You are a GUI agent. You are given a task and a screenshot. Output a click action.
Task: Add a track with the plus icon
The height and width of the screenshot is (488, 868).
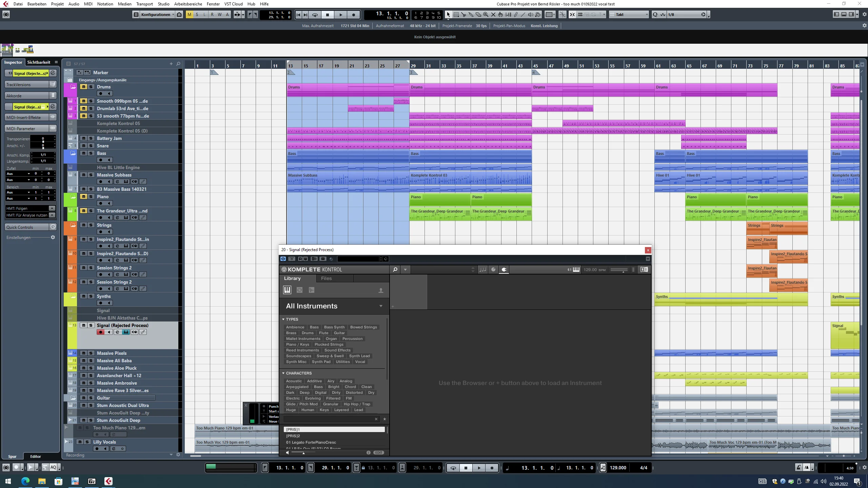[x=171, y=64]
